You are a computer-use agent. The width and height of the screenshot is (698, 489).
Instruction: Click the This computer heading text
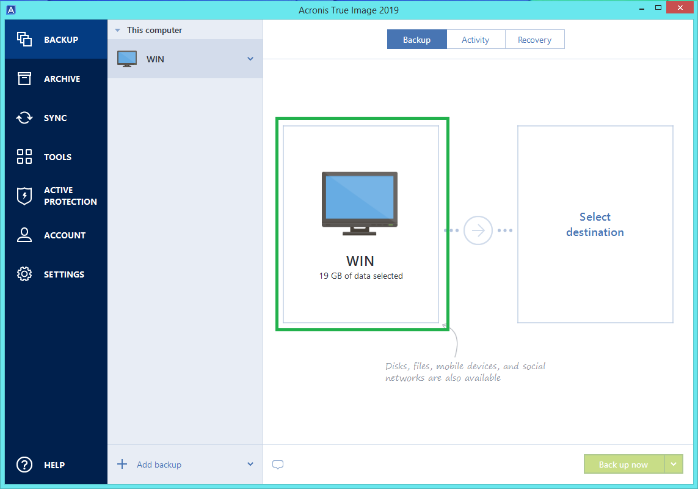coord(154,30)
